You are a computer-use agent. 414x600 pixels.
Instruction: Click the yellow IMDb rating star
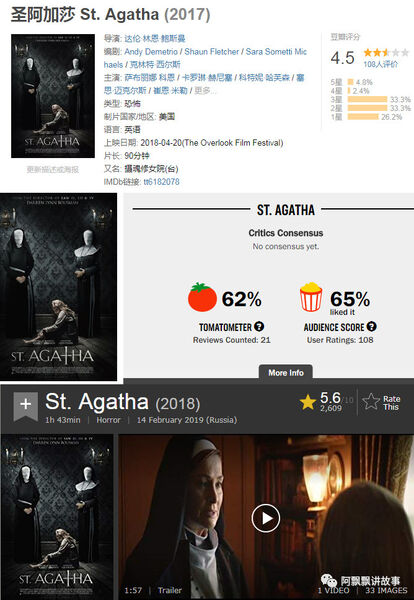[x=308, y=402]
